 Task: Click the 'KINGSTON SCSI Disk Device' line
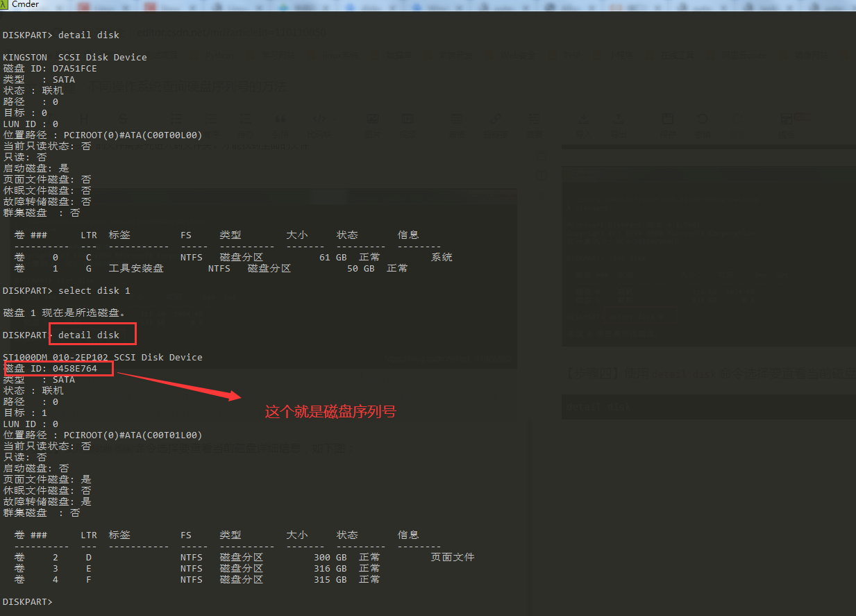[75, 57]
